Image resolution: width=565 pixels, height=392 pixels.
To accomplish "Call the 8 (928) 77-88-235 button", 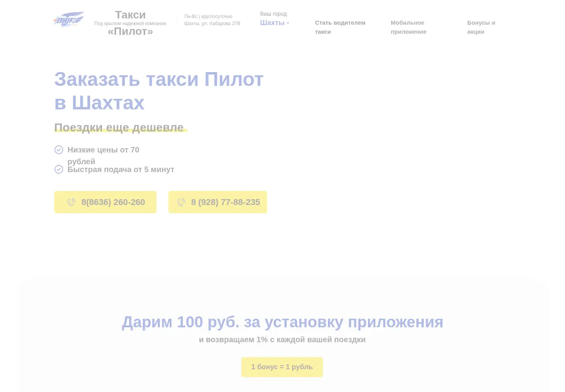I will point(218,202).
